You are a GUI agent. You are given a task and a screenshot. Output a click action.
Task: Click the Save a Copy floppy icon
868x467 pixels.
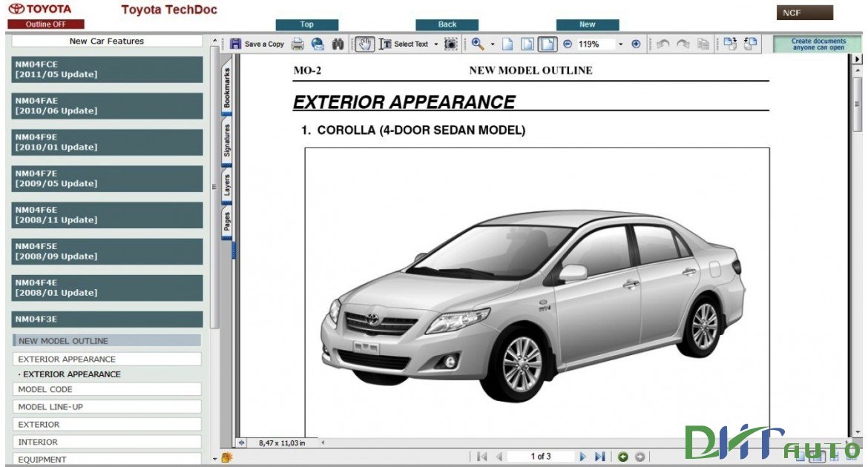pos(236,44)
